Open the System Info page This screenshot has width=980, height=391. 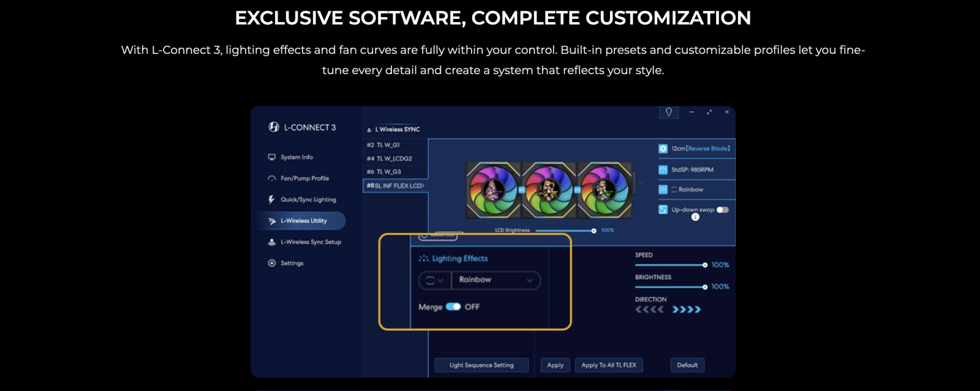296,157
